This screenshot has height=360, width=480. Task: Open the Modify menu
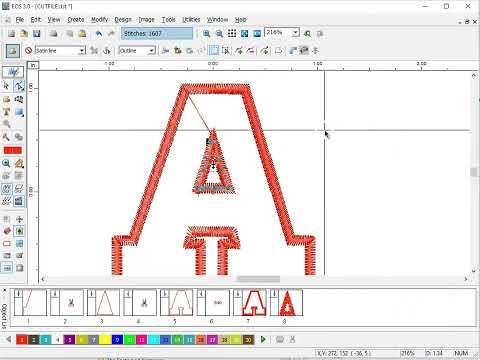[99, 20]
